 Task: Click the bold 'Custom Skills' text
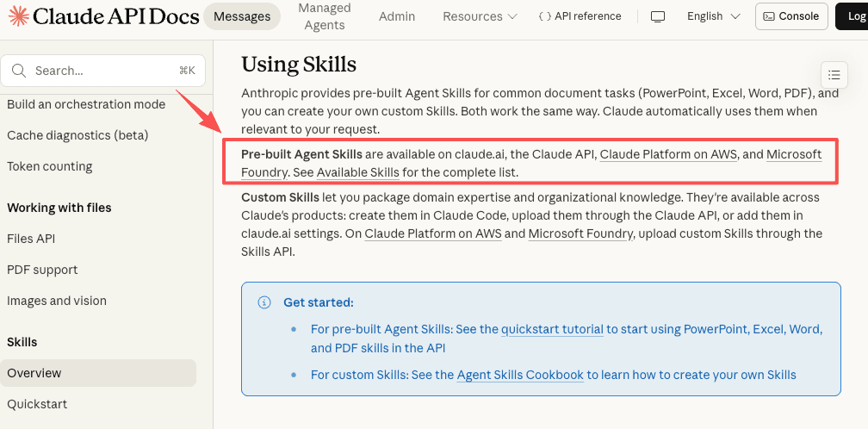point(280,197)
